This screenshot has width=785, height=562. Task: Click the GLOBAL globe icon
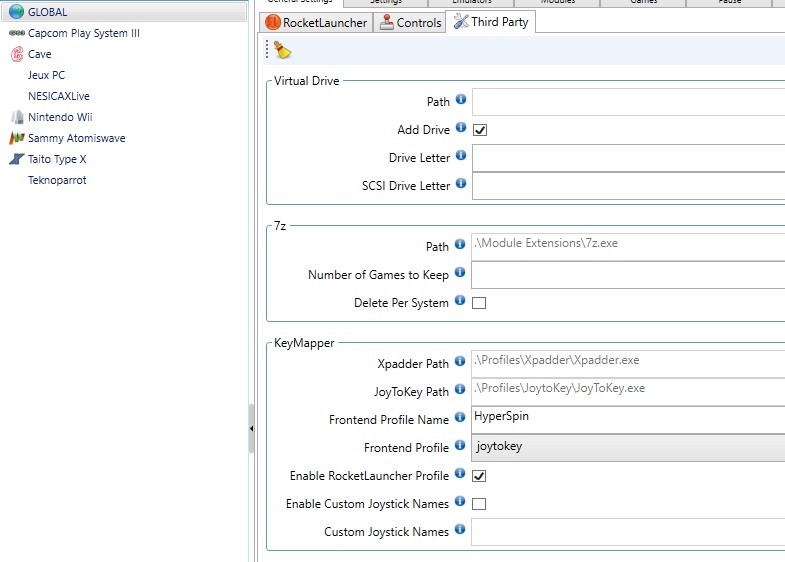click(x=17, y=12)
